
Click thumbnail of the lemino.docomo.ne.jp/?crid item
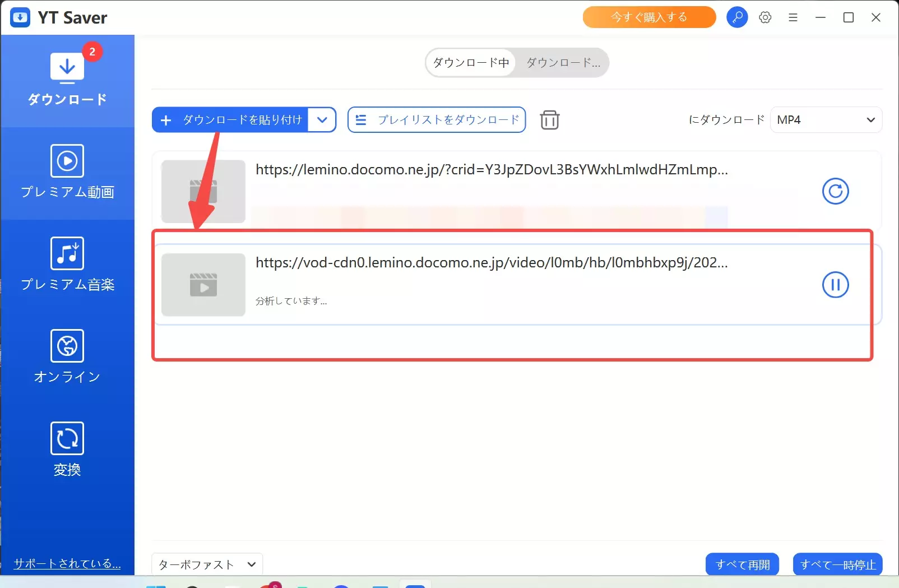click(203, 192)
